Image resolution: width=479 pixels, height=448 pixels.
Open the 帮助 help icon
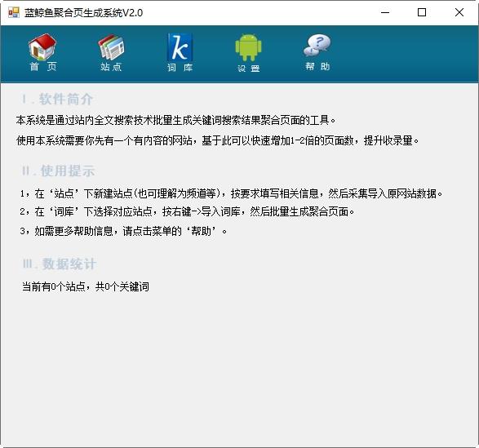[x=317, y=52]
